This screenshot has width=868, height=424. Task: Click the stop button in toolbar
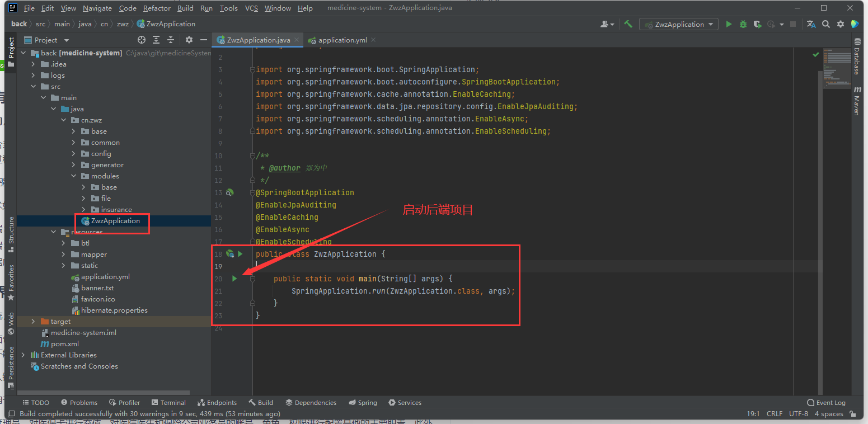coord(792,24)
